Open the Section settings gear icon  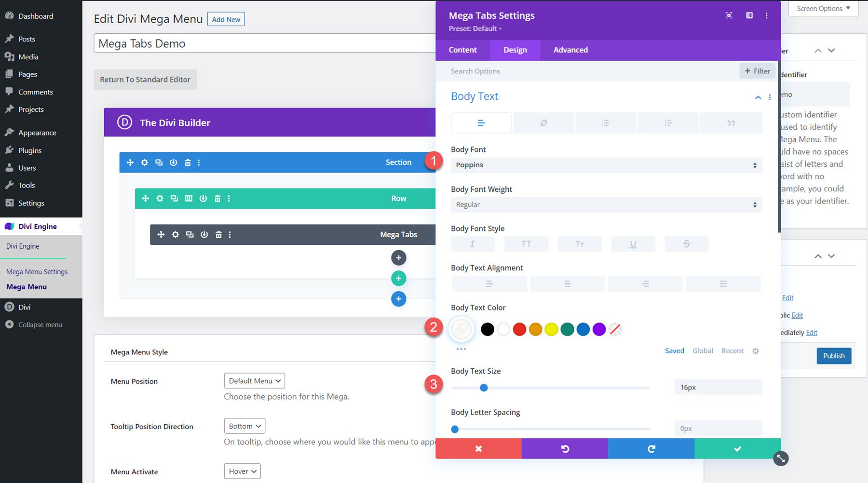pos(145,162)
